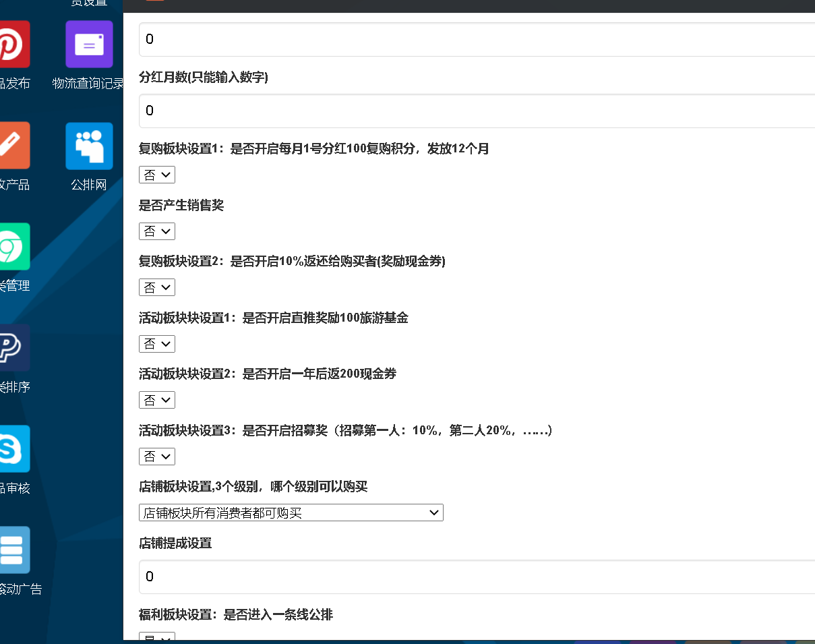Click the dark title bar above the form

tap(472, 6)
